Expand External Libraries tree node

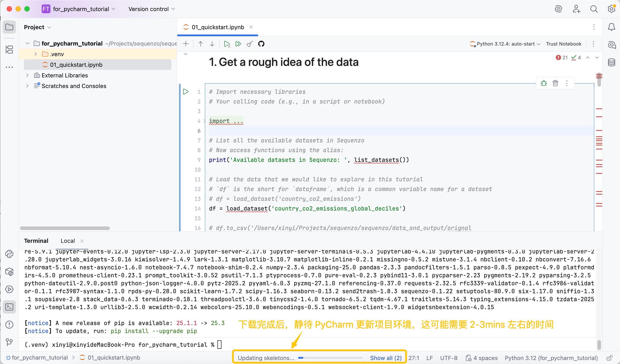pos(27,75)
